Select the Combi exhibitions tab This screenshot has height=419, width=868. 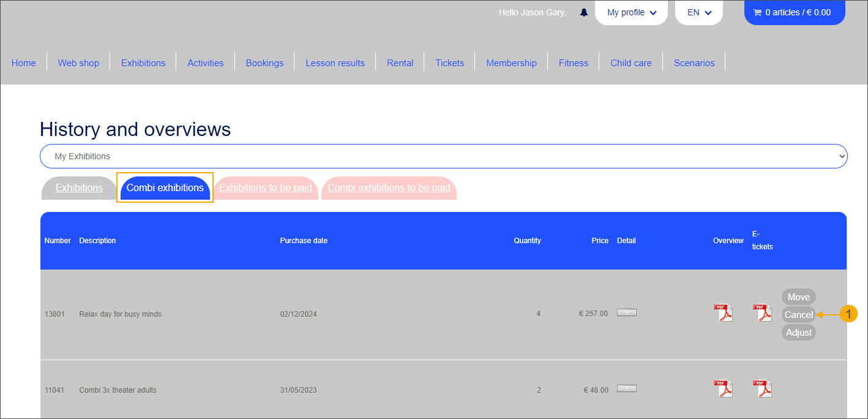click(165, 188)
